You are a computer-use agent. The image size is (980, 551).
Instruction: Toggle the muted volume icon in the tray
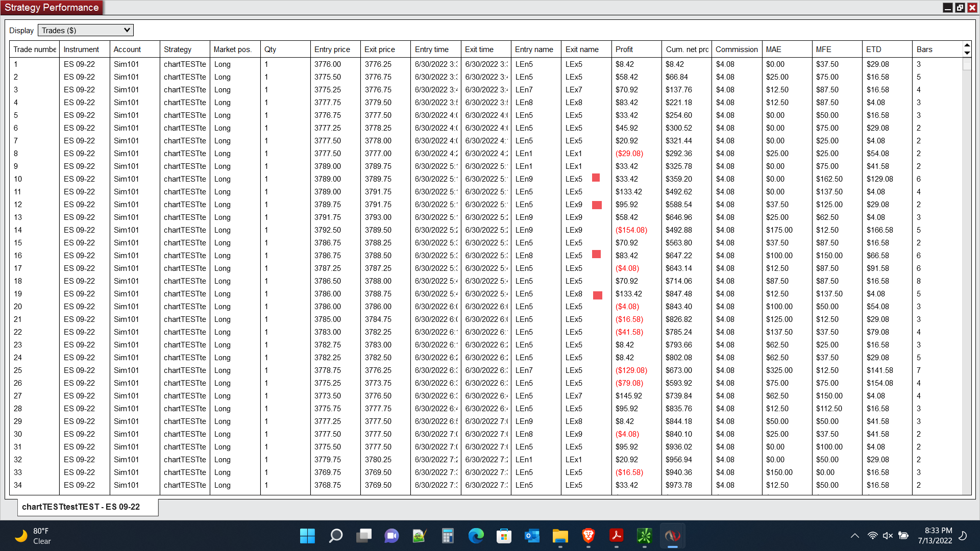(888, 536)
